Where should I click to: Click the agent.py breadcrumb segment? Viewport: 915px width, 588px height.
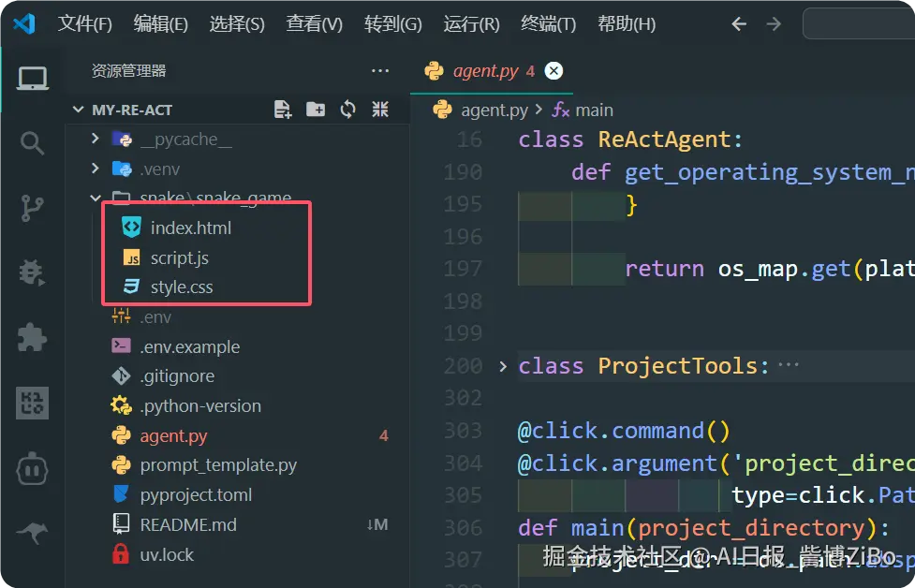point(494,110)
